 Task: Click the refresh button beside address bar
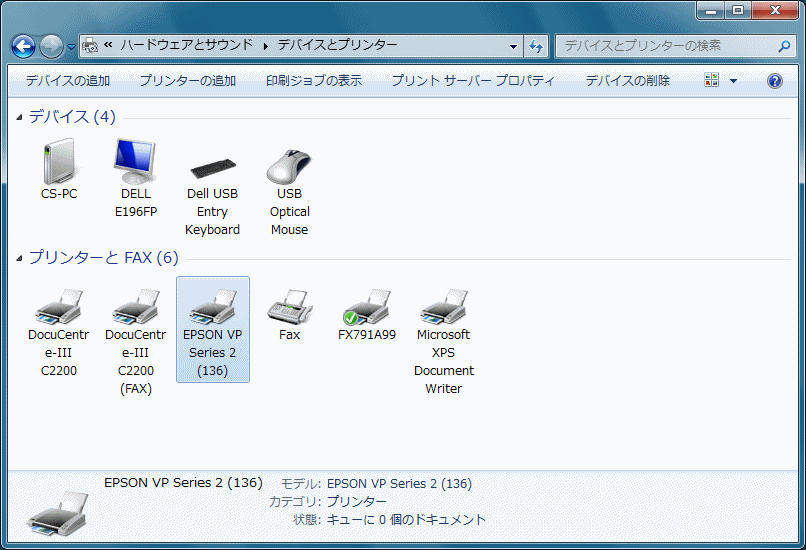coord(536,46)
